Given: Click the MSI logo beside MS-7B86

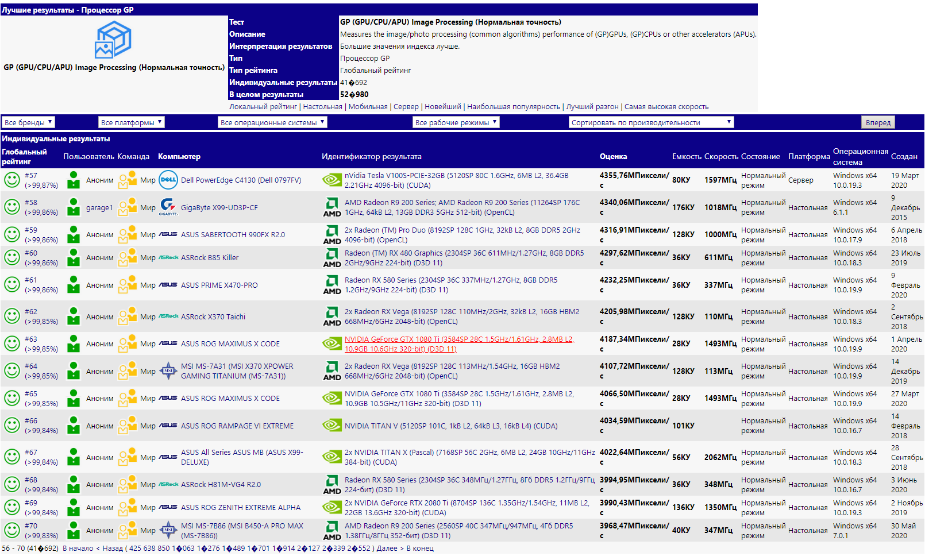Looking at the screenshot, I should click(x=168, y=530).
